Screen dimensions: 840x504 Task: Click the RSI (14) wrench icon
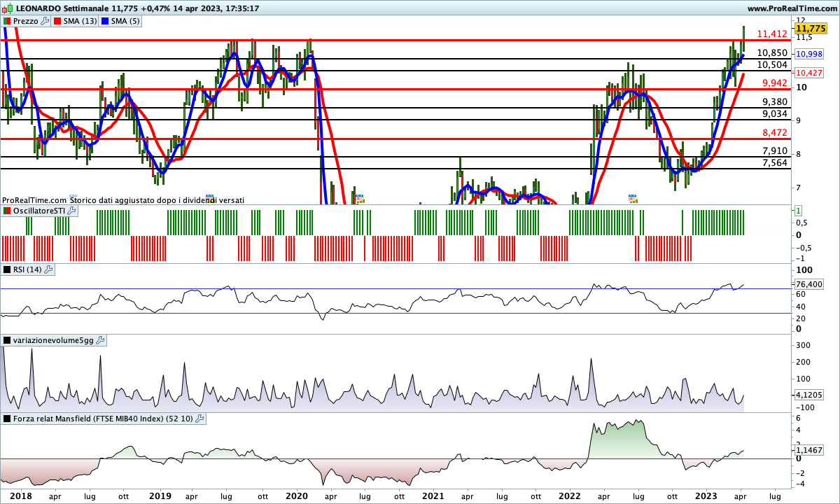click(50, 269)
